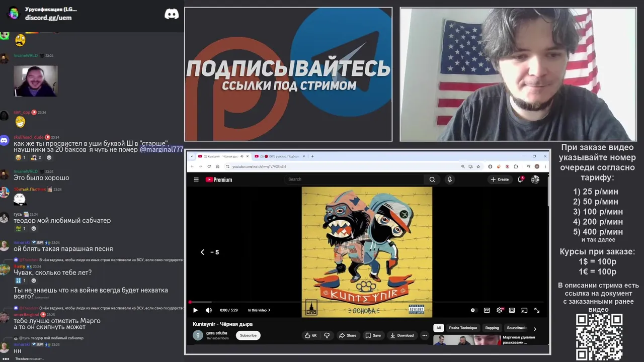The width and height of the screenshot is (644, 362).
Task: Enter fullscreen in YouTube player
Action: (537, 310)
